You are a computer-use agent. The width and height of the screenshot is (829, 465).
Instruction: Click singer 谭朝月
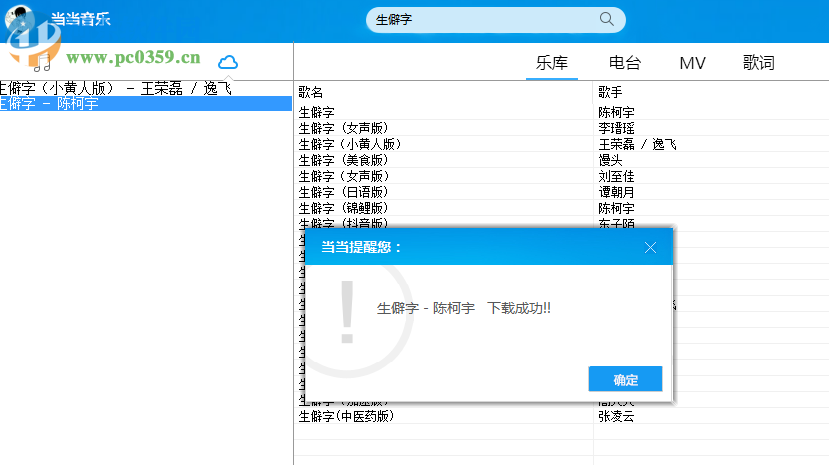616,192
